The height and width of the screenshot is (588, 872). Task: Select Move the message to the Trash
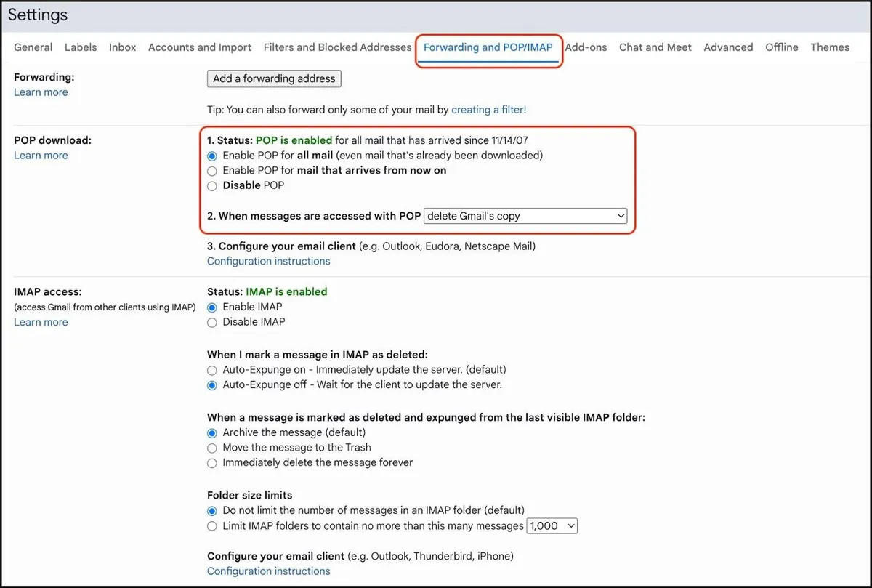click(211, 448)
